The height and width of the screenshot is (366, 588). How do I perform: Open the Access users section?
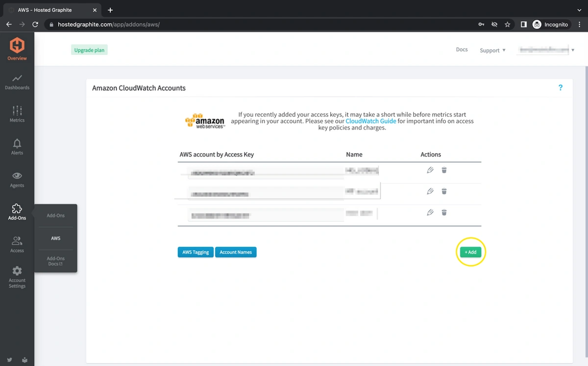[17, 244]
